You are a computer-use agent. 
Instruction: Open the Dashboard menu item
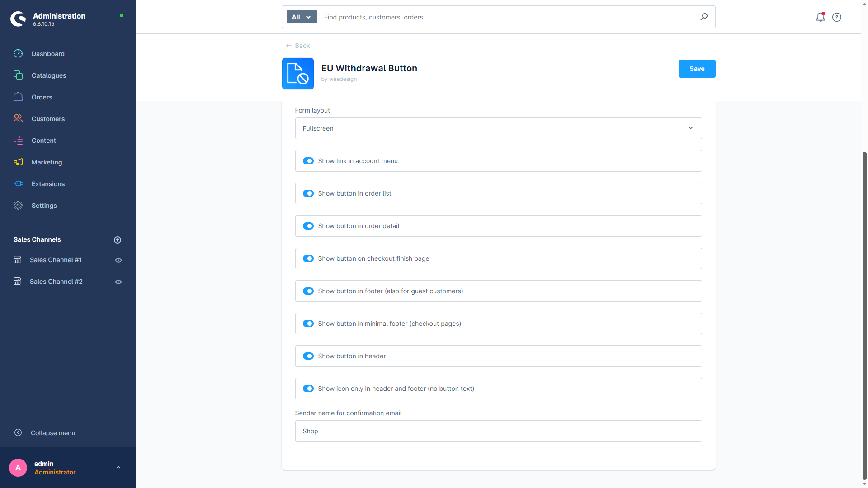[48, 54]
